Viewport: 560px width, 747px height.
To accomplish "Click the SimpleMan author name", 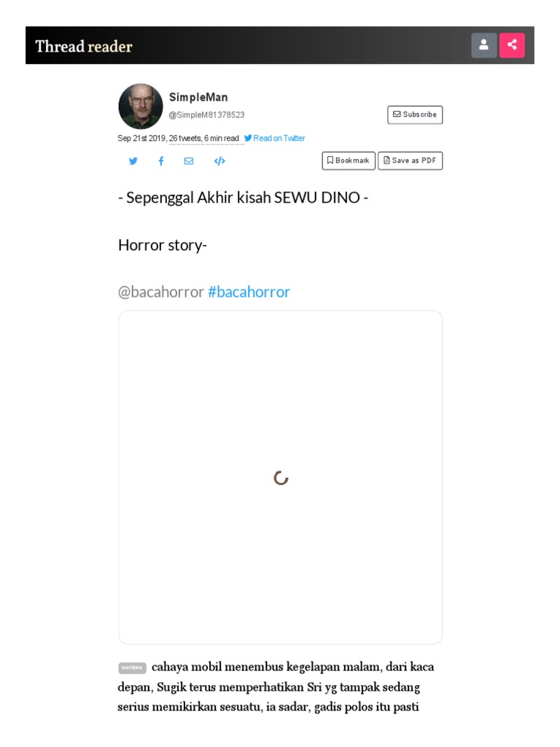I will (x=198, y=97).
